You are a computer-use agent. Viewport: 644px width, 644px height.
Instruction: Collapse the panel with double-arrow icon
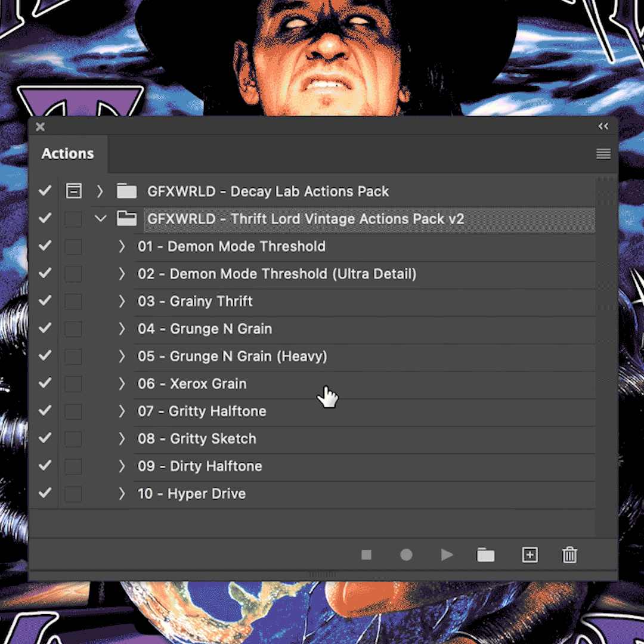click(603, 126)
